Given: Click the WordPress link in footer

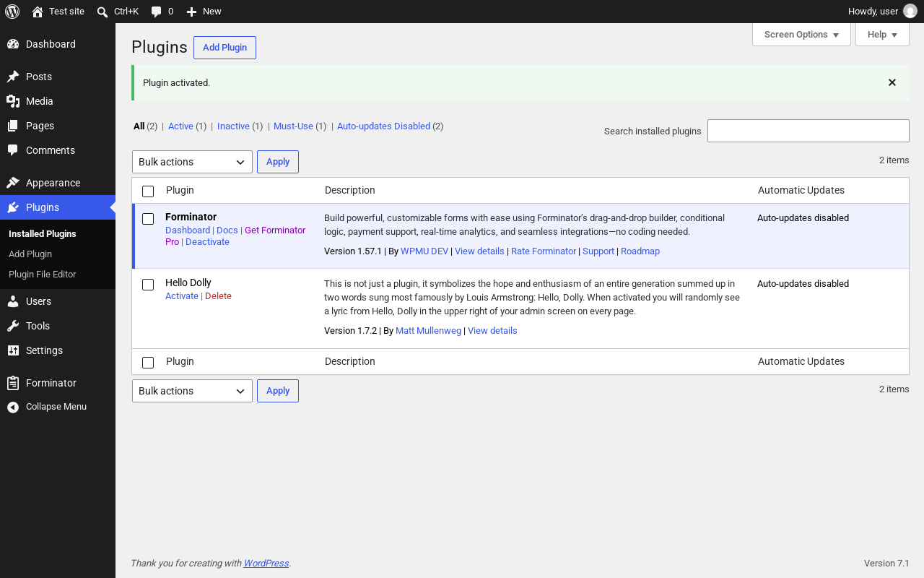Looking at the screenshot, I should [266, 564].
